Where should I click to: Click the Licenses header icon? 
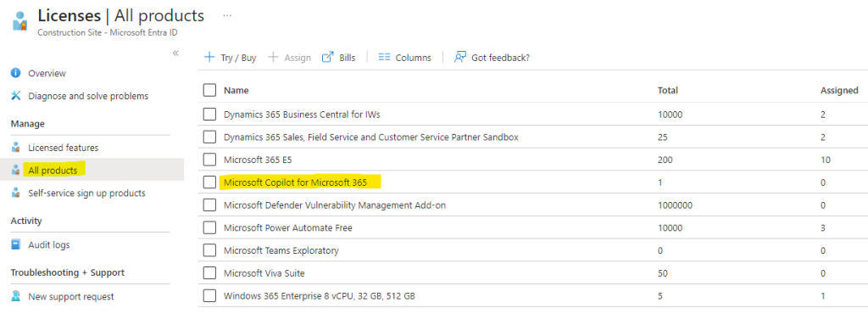19,23
